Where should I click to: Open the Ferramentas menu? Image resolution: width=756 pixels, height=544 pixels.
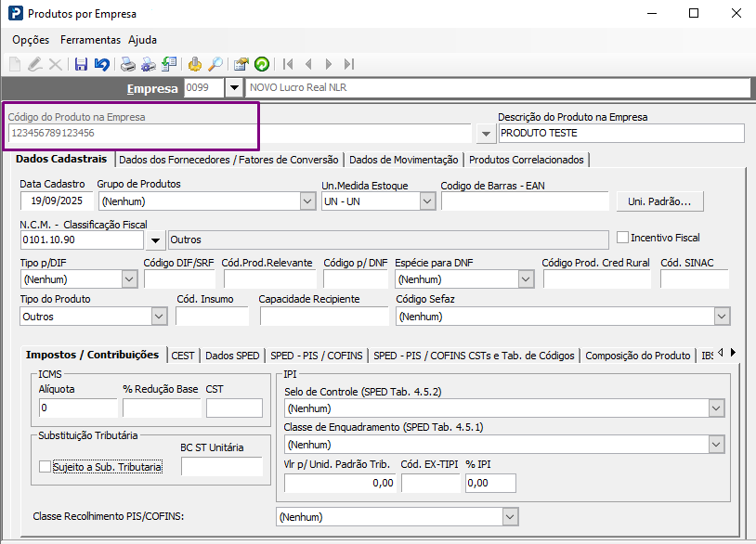point(90,40)
